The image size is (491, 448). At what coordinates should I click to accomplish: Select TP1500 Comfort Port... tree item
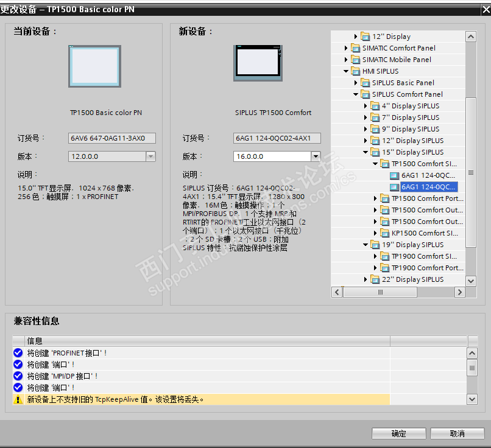pyautogui.click(x=428, y=198)
